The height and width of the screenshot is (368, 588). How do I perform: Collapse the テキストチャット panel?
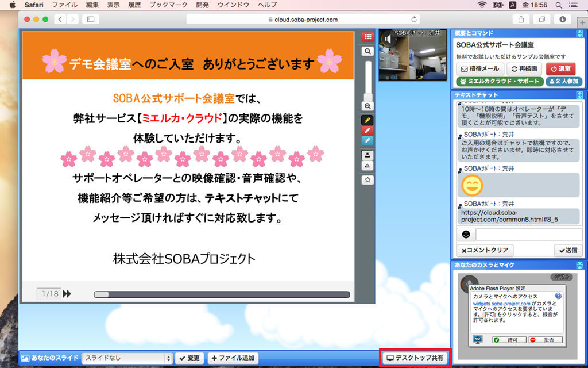tap(579, 95)
